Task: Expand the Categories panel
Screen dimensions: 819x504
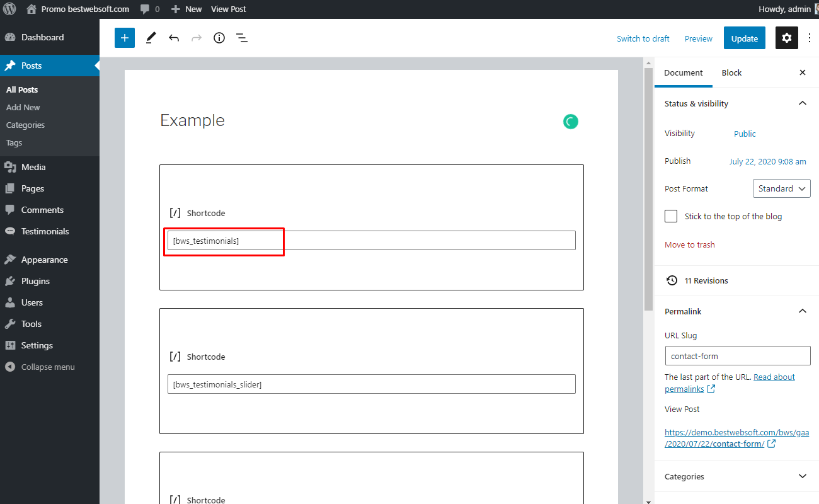Action: [x=737, y=476]
